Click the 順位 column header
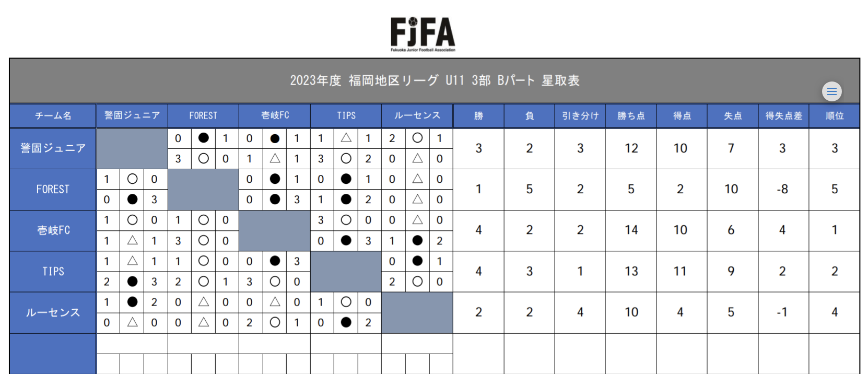Viewport: 868px width, 374px height. pyautogui.click(x=834, y=116)
